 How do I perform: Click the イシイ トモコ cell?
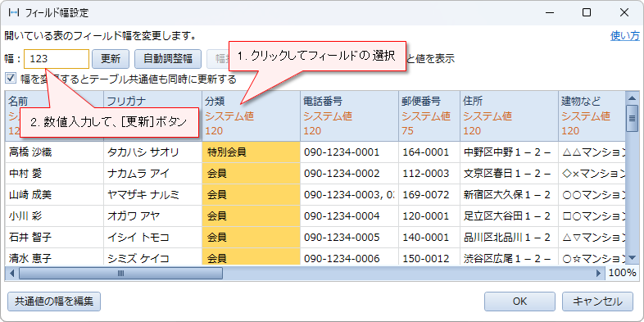(152, 238)
